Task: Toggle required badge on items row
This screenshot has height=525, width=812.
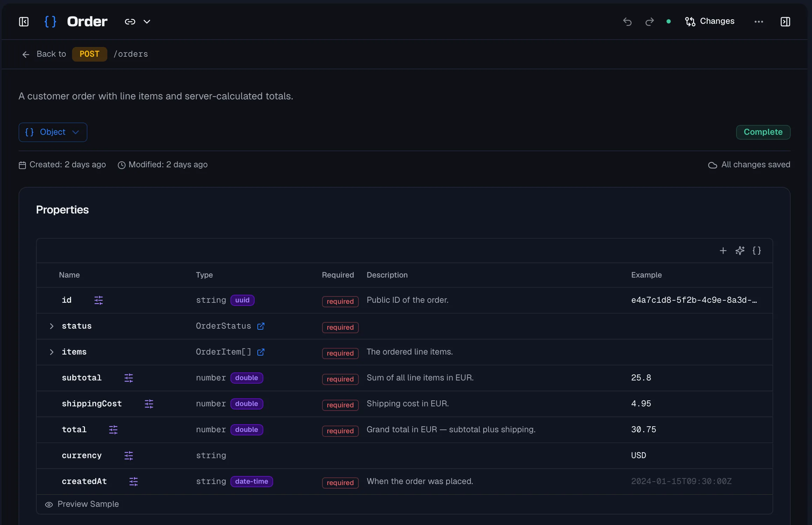Action: pyautogui.click(x=340, y=353)
